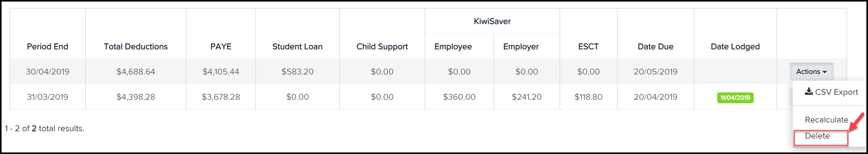This screenshot has height=154, width=868.
Task: Select the 31/03/2019 period end cell
Action: pos(48,97)
